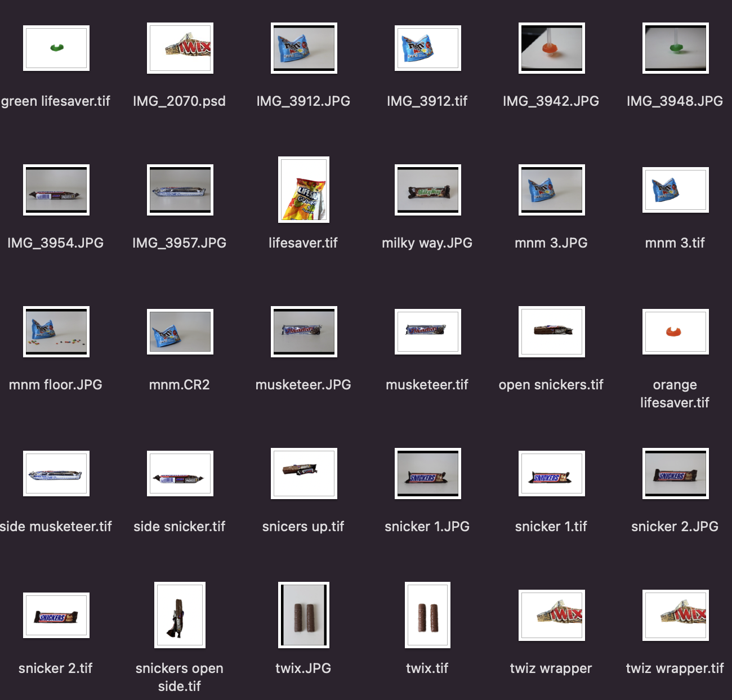The image size is (732, 700).
Task: Select the twix.tif thumbnail
Action: pyautogui.click(x=428, y=615)
